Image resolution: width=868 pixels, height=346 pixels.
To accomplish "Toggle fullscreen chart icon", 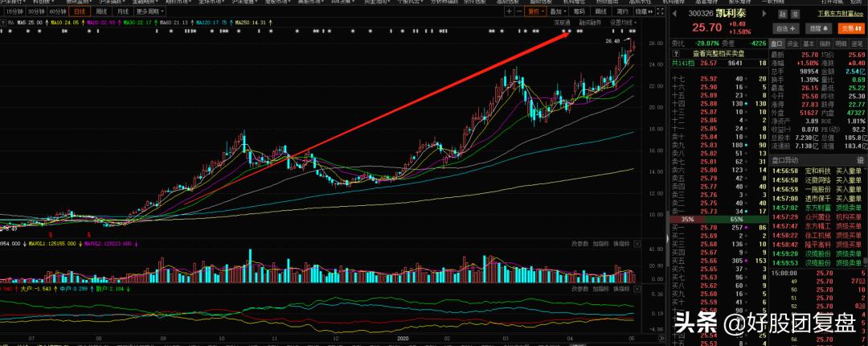I will click(x=661, y=11).
